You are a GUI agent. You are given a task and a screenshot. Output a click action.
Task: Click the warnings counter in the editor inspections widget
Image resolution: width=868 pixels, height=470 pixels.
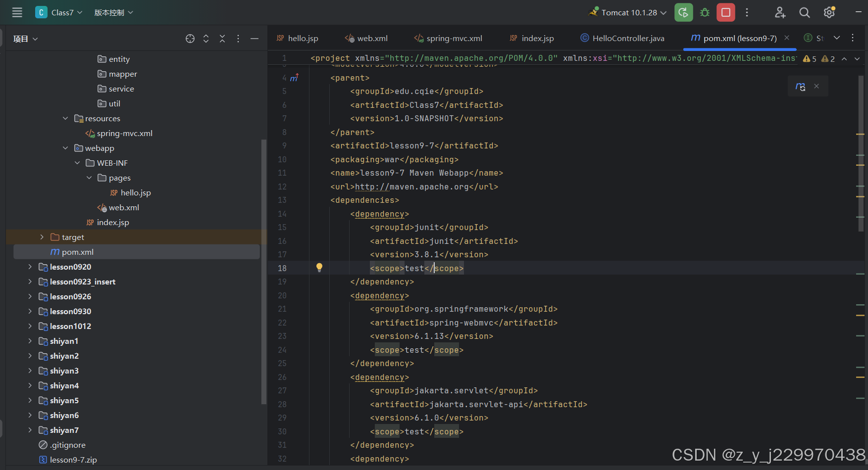810,58
